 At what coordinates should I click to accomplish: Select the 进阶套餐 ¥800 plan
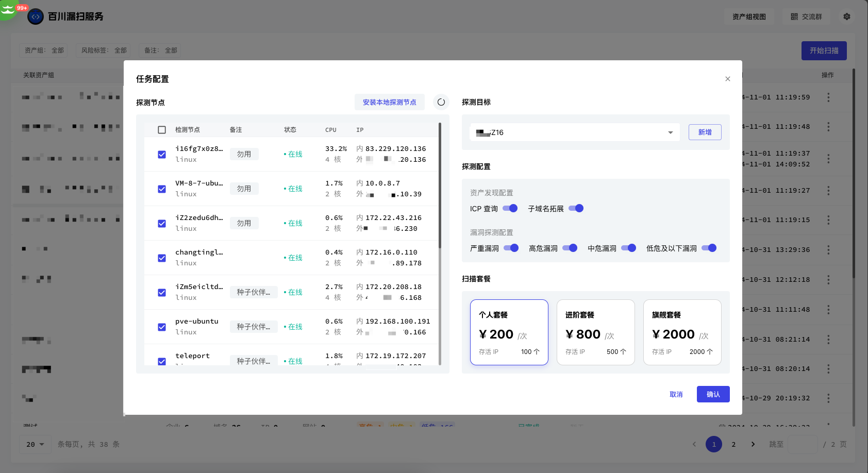pyautogui.click(x=596, y=332)
